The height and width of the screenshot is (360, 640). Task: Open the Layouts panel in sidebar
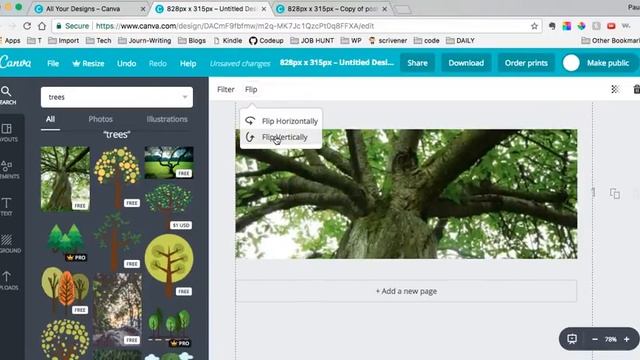coord(7,133)
